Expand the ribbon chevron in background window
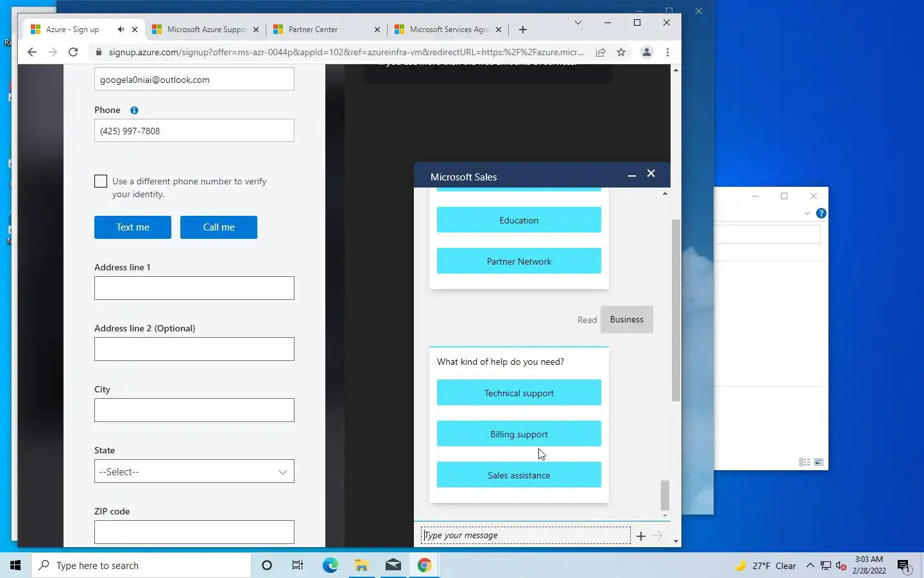The width and height of the screenshot is (924, 578). click(x=807, y=213)
